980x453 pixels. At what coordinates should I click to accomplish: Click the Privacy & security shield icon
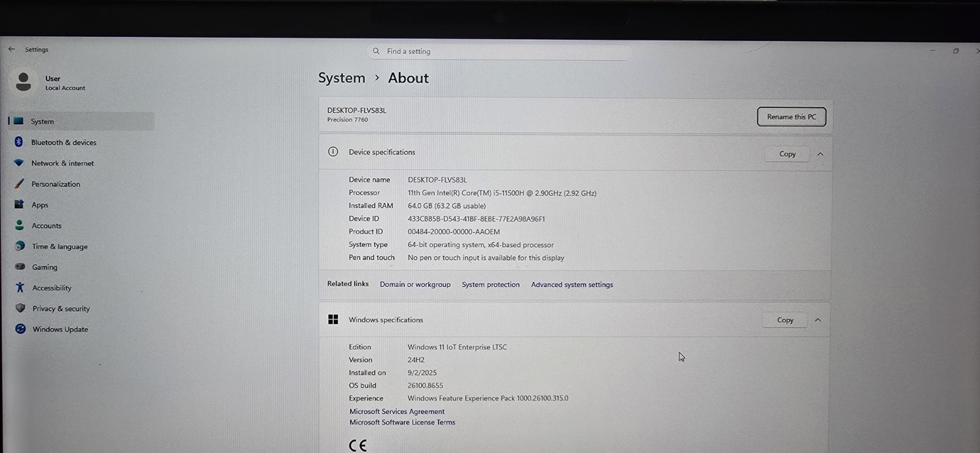click(20, 308)
